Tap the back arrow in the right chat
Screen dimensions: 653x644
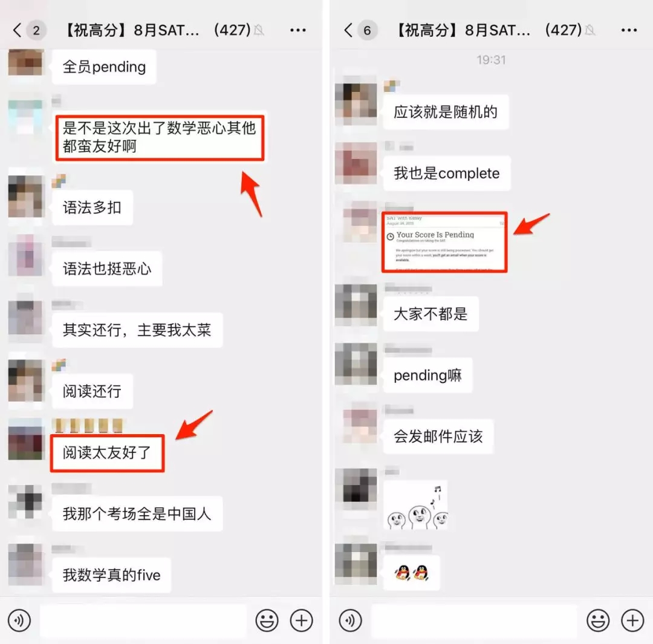[348, 30]
